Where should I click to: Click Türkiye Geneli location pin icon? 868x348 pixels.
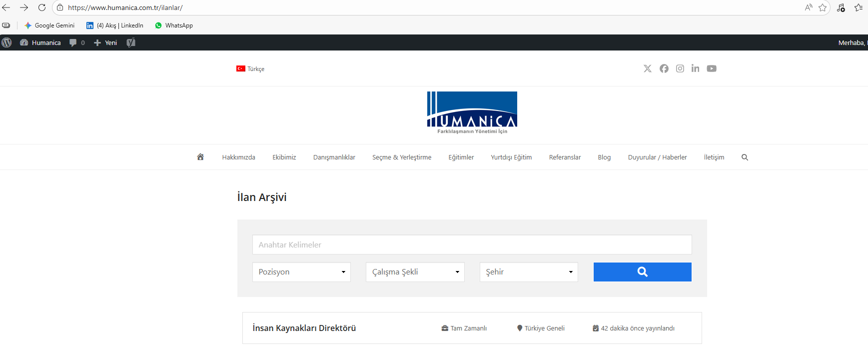pyautogui.click(x=520, y=328)
